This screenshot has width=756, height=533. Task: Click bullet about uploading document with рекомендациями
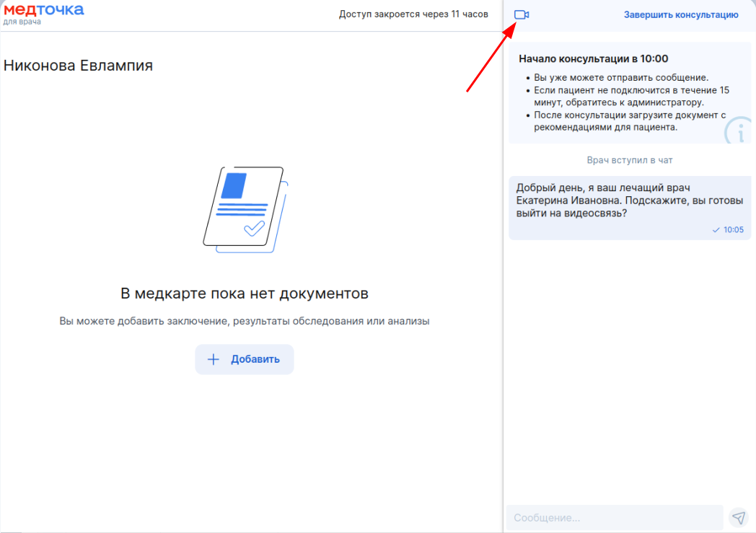[630, 121]
